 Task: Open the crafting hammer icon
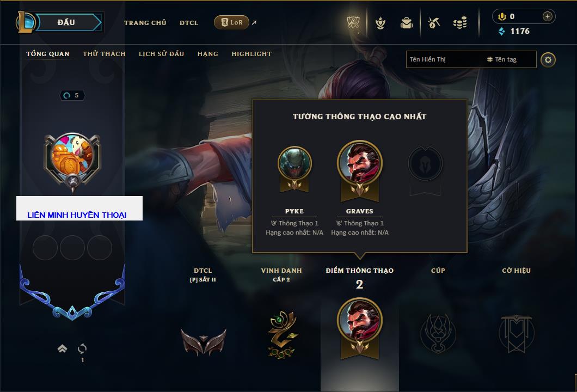coord(434,23)
